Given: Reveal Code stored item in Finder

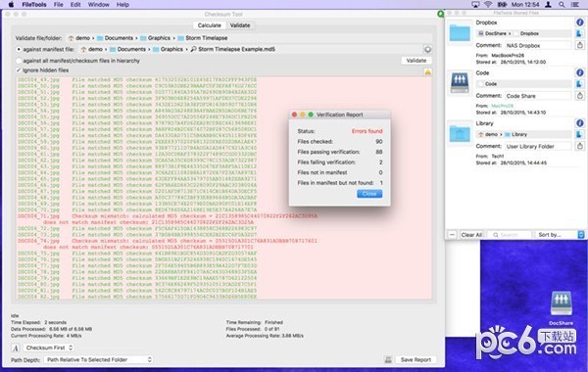Looking at the screenshot, I should [580, 84].
